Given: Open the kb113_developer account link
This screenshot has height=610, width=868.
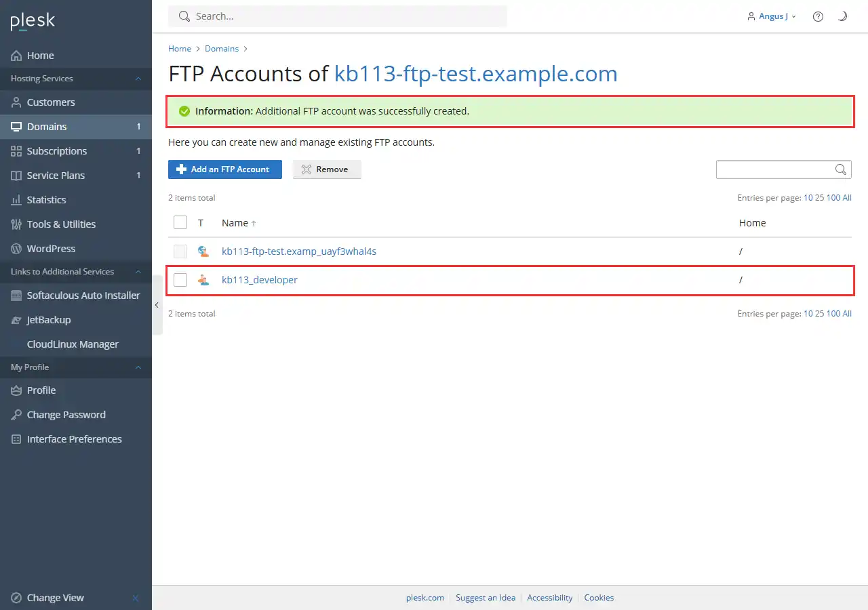Looking at the screenshot, I should pyautogui.click(x=260, y=280).
